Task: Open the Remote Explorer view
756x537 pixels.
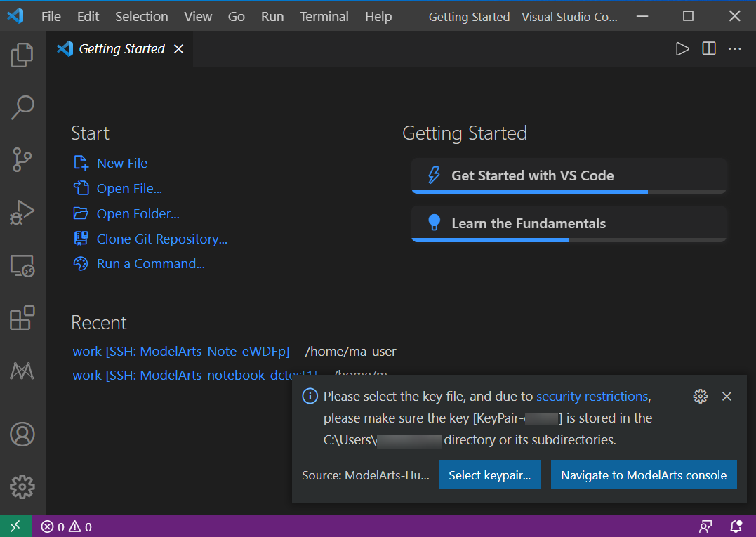Action: tap(22, 265)
